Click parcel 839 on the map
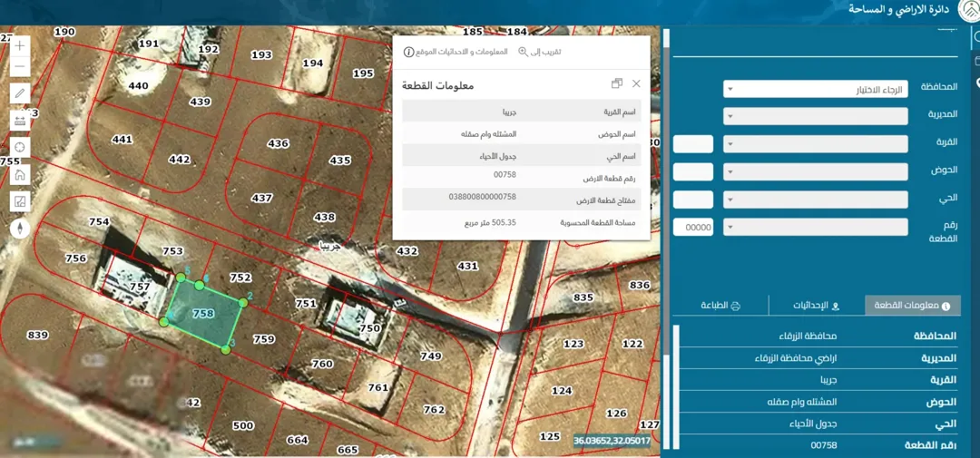This screenshot has width=980, height=458. point(38,336)
